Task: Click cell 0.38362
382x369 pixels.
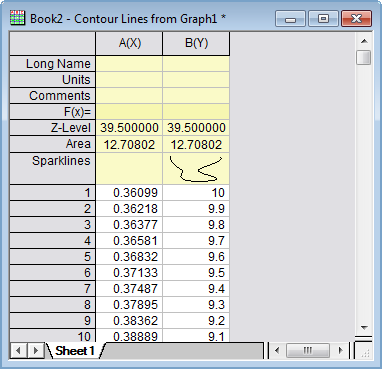Action: [x=129, y=321]
